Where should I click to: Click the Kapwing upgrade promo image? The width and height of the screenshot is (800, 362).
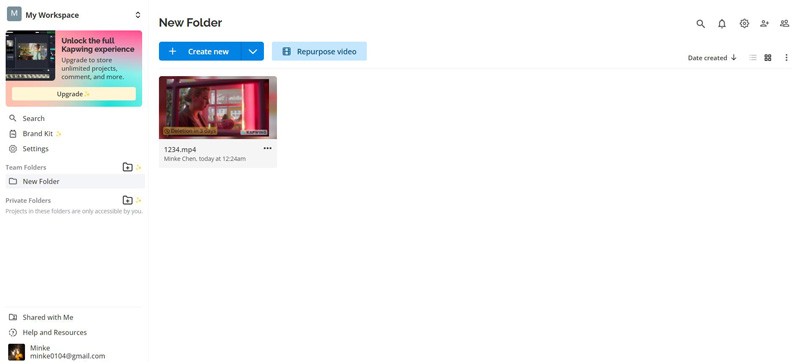(x=31, y=56)
